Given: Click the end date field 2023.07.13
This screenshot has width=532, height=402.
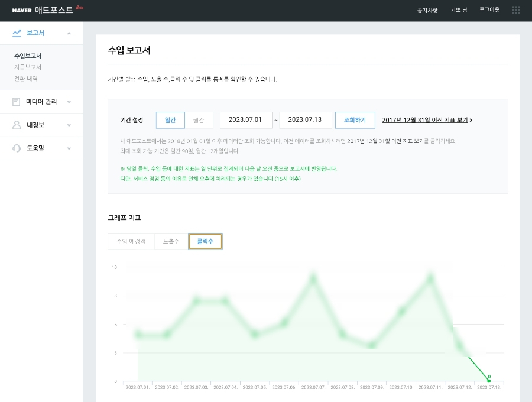Looking at the screenshot, I should (306, 120).
